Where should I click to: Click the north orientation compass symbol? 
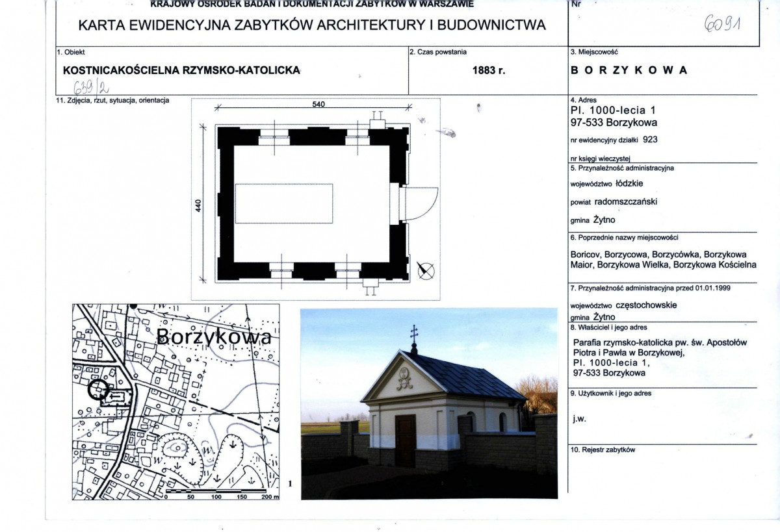click(426, 270)
